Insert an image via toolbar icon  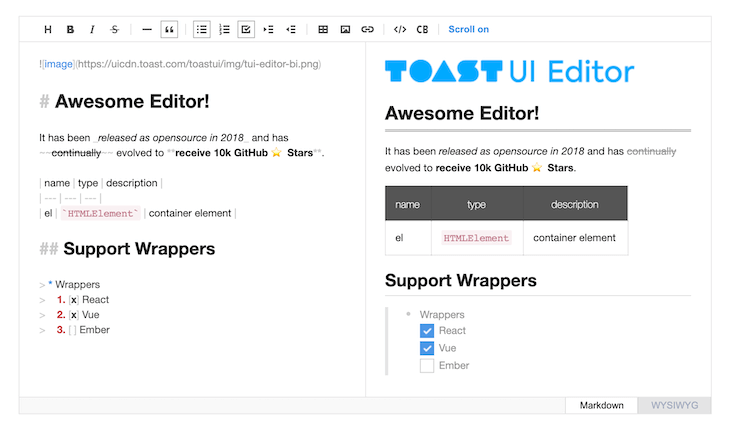tap(345, 29)
